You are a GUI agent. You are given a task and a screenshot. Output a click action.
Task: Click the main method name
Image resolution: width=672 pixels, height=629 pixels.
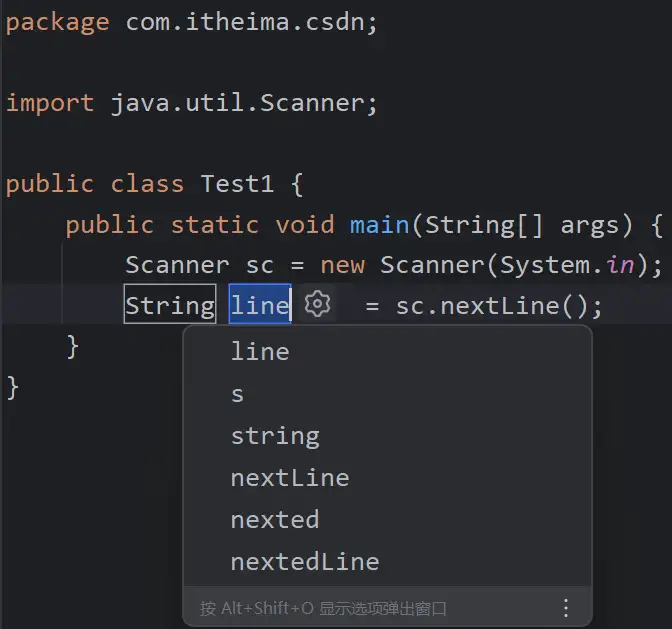pyautogui.click(x=379, y=224)
